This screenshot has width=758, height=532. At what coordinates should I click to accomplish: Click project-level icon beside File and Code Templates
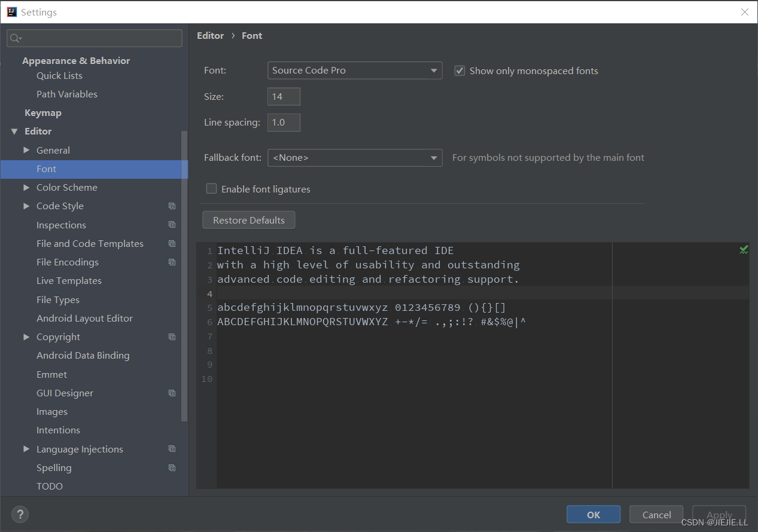[172, 244]
